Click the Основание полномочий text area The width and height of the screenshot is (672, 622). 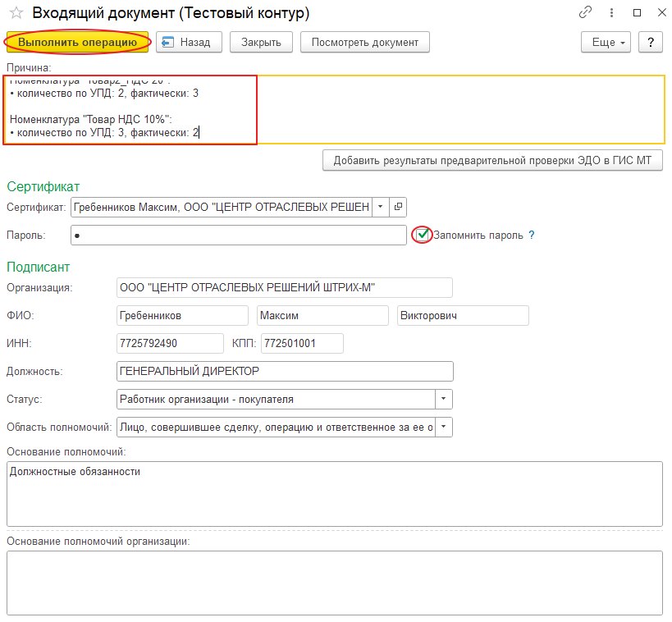click(x=335, y=494)
